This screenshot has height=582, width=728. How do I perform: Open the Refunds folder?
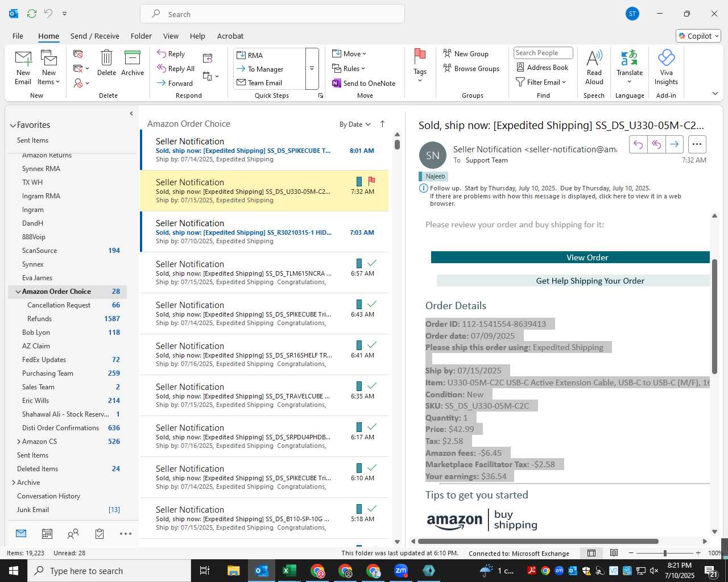pos(67,319)
